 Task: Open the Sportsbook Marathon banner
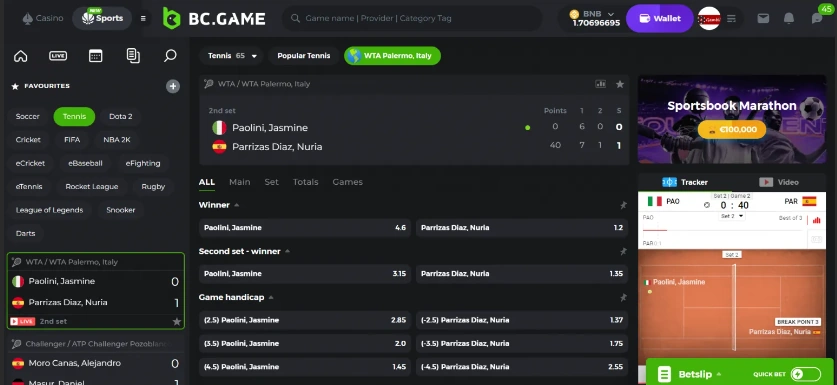coord(732,119)
